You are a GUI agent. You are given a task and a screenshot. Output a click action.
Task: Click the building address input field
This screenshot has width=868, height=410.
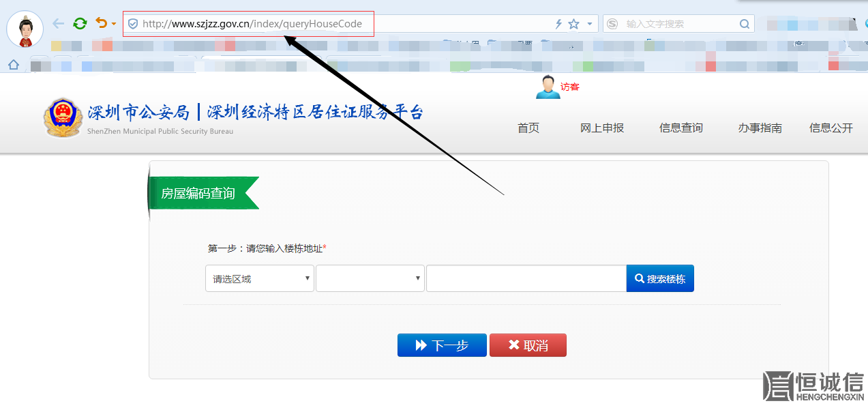coord(525,278)
